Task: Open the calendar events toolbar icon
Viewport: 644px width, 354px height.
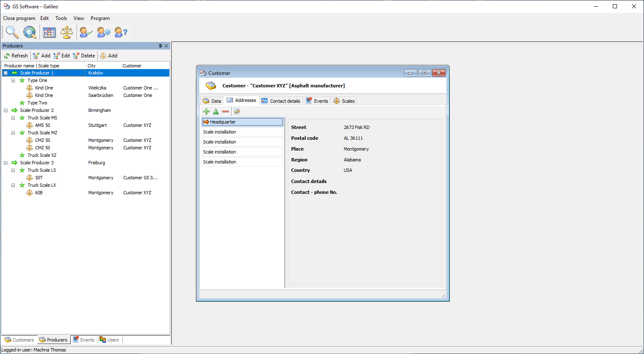Action: [49, 32]
